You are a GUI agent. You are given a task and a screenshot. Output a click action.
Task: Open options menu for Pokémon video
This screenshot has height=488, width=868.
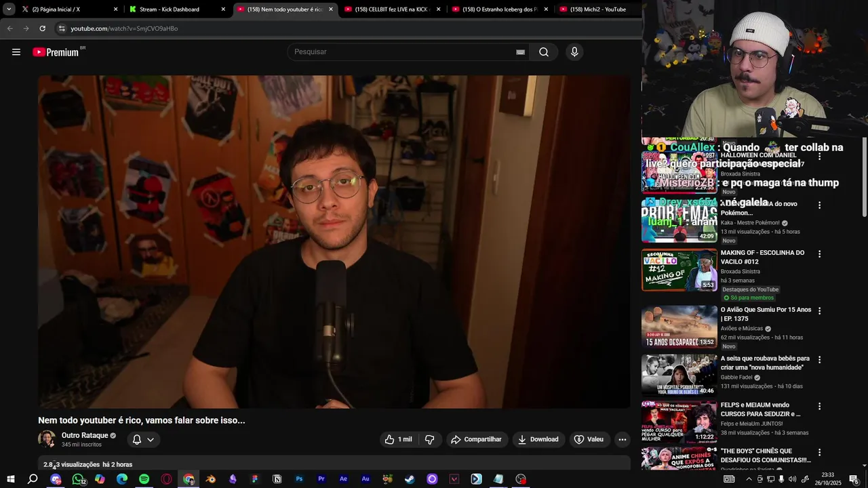(x=819, y=205)
